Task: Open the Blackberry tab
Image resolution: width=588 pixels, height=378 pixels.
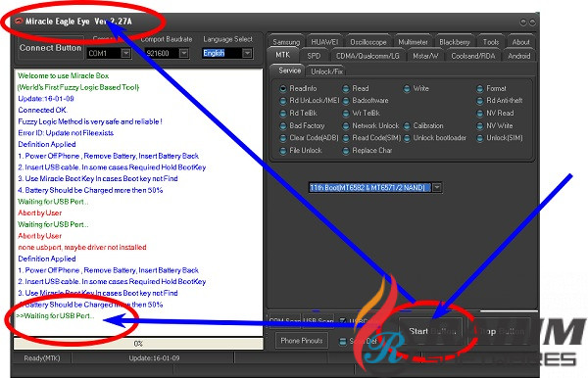Action: point(455,42)
